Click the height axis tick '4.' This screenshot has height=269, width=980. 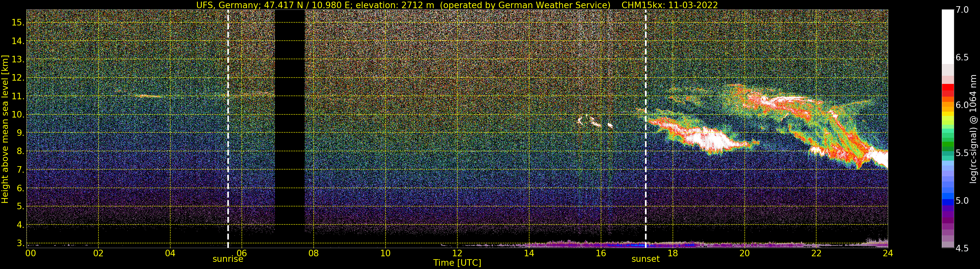coord(20,225)
